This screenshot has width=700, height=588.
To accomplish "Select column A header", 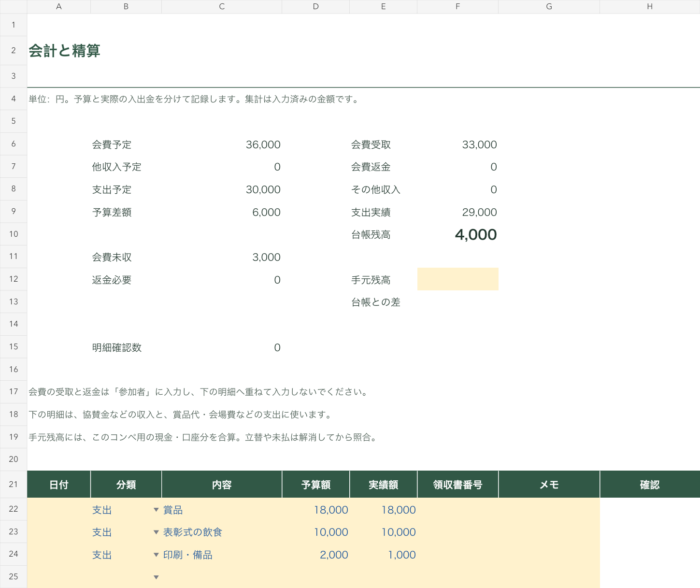I will tap(59, 7).
